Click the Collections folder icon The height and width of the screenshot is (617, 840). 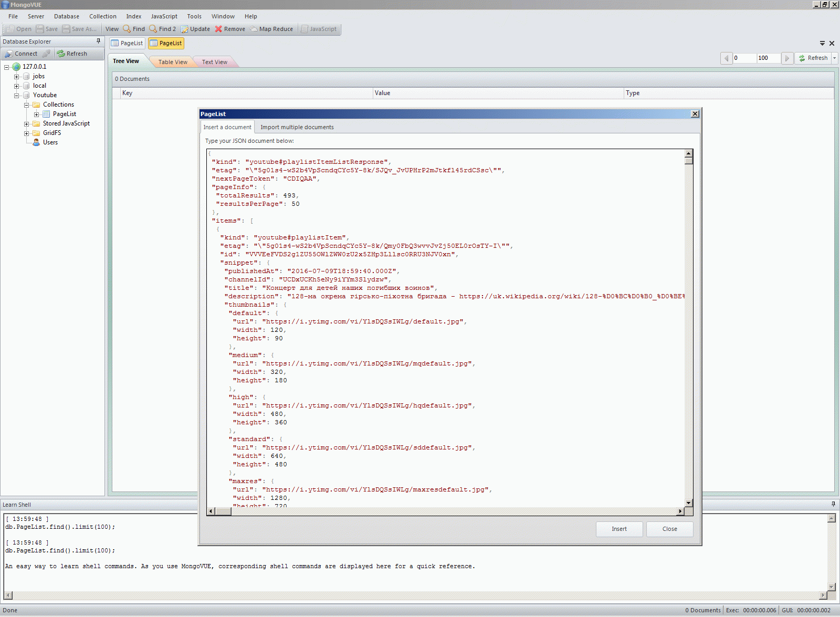[36, 104]
